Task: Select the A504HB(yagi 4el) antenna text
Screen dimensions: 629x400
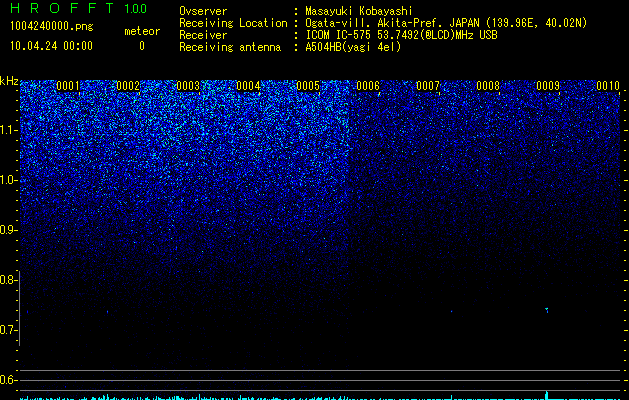Action: (353, 47)
